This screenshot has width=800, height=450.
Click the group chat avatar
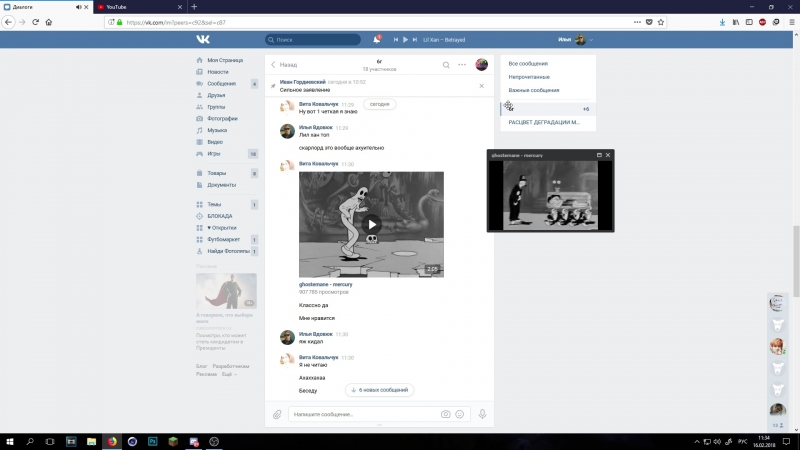click(x=481, y=65)
